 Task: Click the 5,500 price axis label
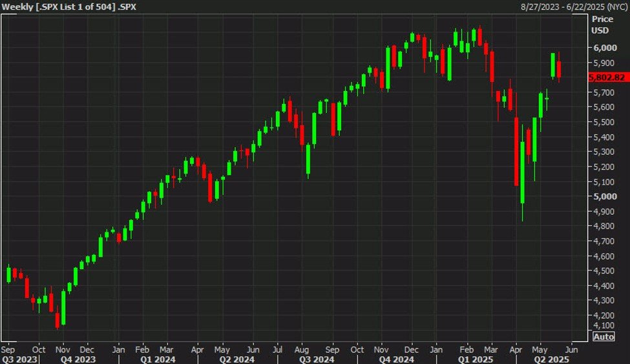click(x=605, y=123)
